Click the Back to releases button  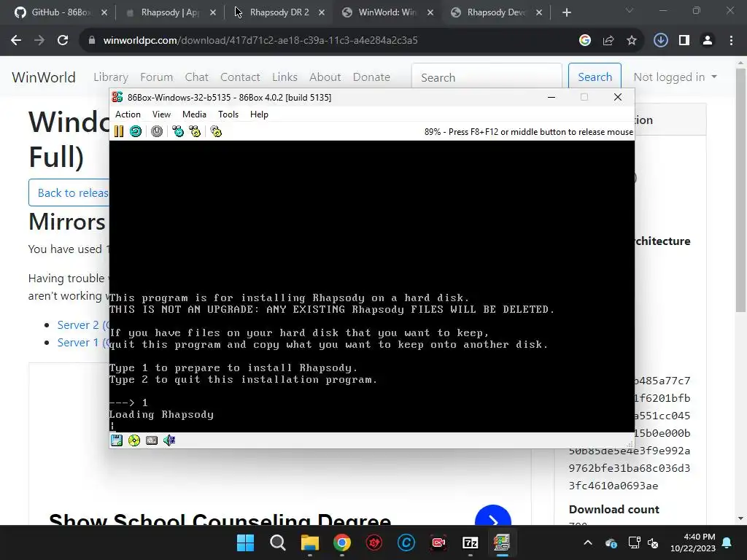pyautogui.click(x=69, y=192)
